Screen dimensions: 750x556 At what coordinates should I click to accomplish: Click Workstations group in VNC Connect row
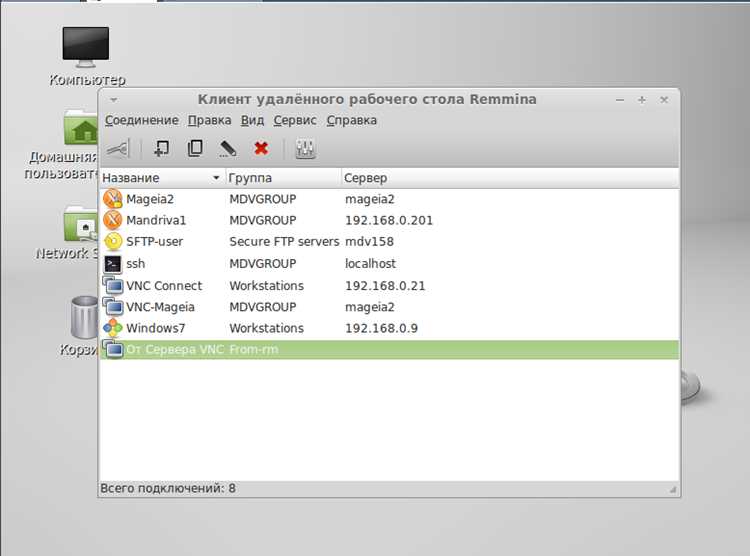tap(266, 286)
